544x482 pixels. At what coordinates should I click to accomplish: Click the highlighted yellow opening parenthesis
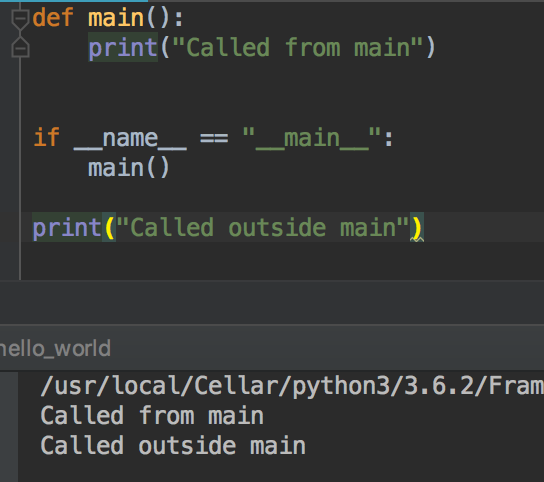(109, 228)
